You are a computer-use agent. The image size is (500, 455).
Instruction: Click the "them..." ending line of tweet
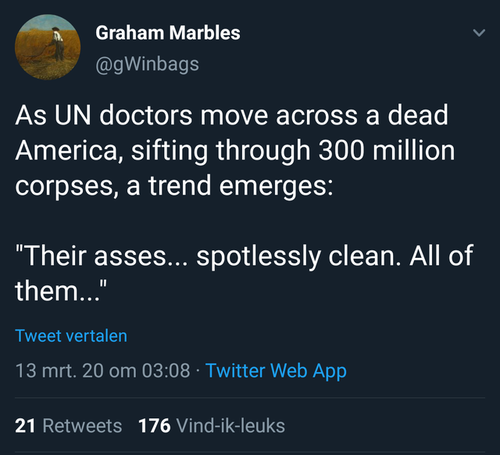point(61,291)
